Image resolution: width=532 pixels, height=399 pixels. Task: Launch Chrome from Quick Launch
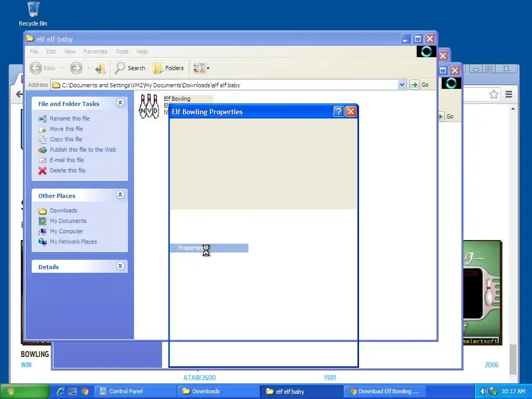click(85, 391)
